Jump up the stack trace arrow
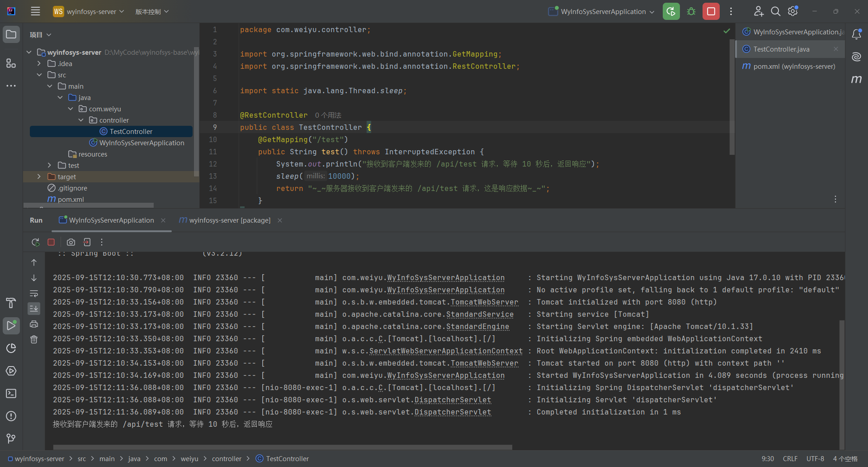The height and width of the screenshot is (467, 868). tap(34, 262)
